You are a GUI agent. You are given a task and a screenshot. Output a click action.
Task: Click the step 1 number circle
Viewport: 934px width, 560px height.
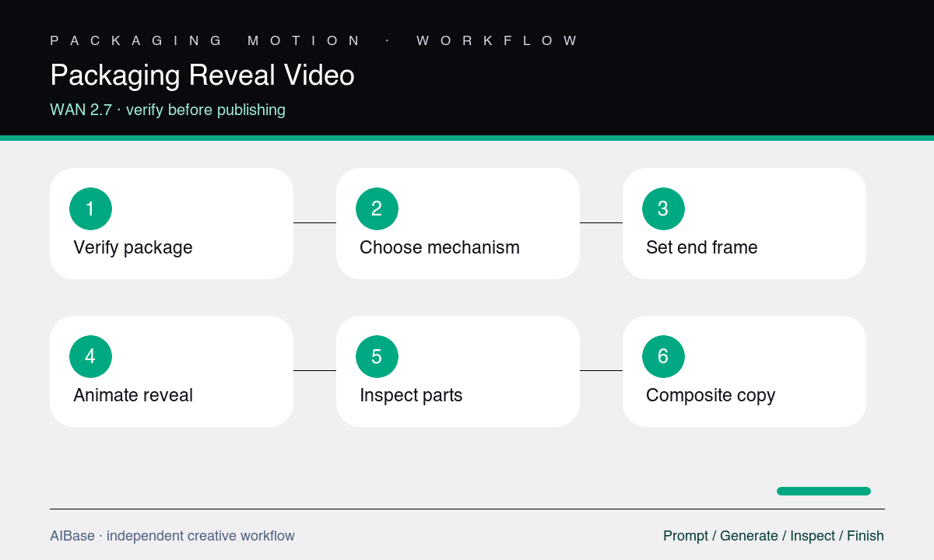click(90, 208)
